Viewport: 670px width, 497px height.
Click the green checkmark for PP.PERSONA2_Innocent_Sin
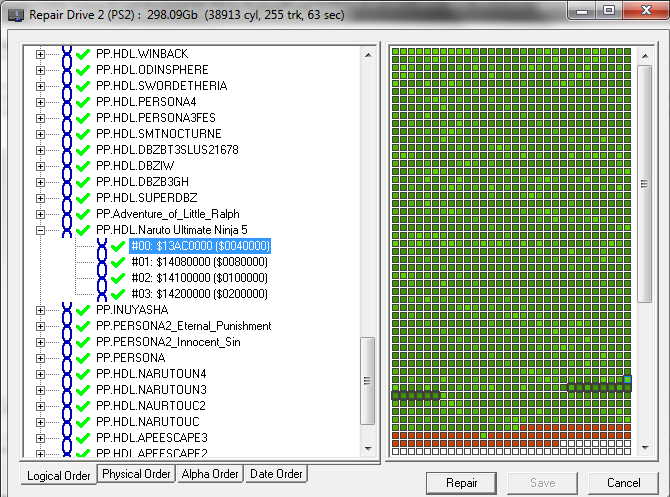[x=82, y=343]
